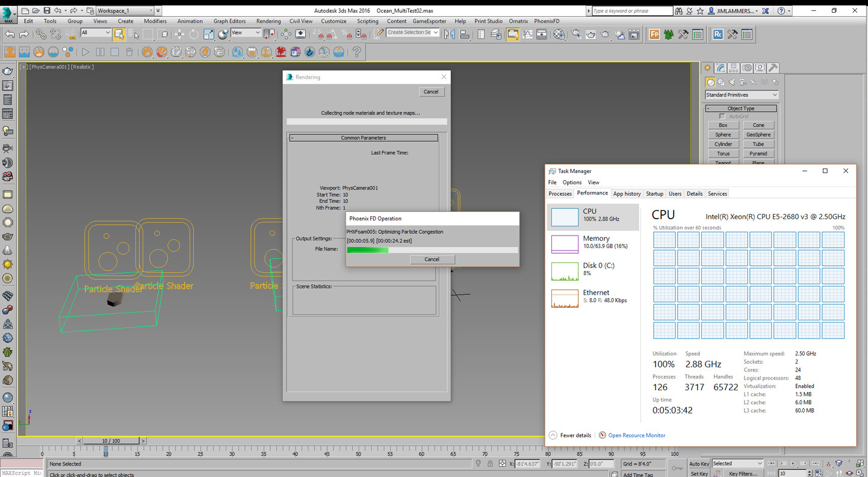Open the Material Editor icon

(559, 34)
